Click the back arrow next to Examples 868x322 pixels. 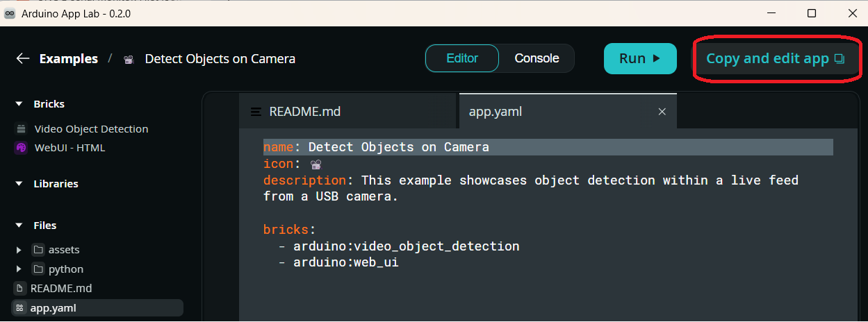pyautogui.click(x=23, y=59)
